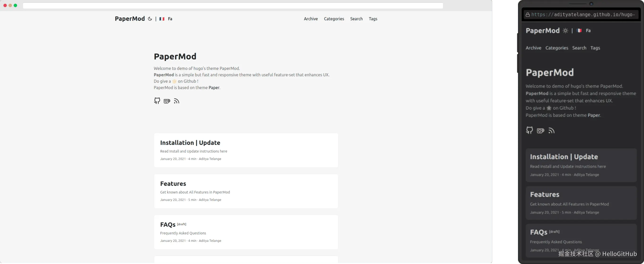Open GitHub icon in mobile dark view
Viewport: 644px width, 264px height.
point(529,130)
